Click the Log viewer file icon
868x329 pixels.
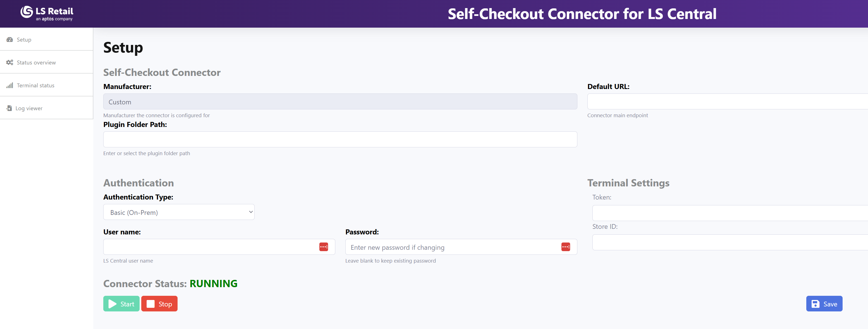tap(9, 108)
